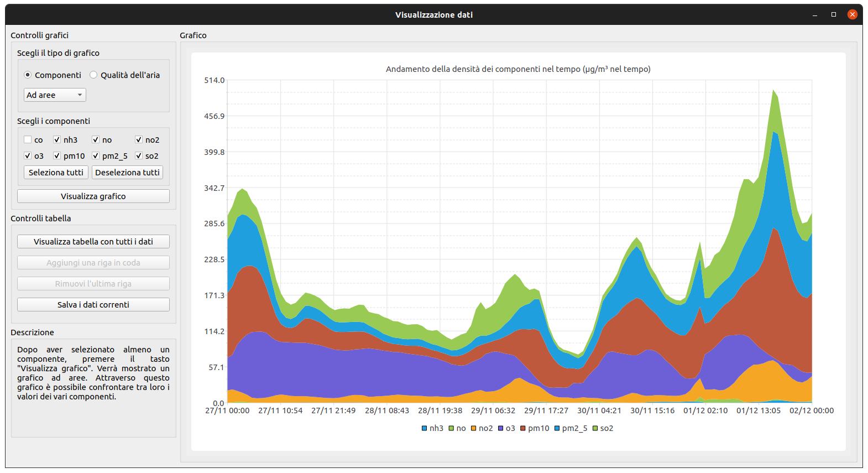Click the x-axis label 30/11 04:21
Screen dimensions: 868x473
point(599,410)
